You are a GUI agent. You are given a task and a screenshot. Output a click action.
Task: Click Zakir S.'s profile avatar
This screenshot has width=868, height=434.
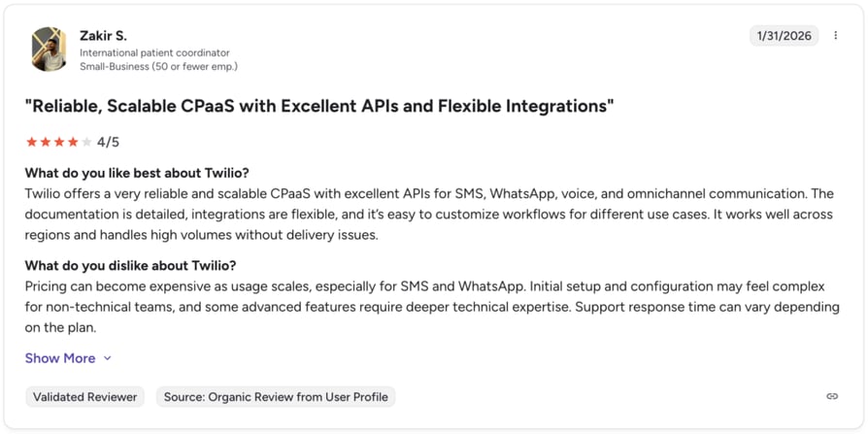pos(49,50)
